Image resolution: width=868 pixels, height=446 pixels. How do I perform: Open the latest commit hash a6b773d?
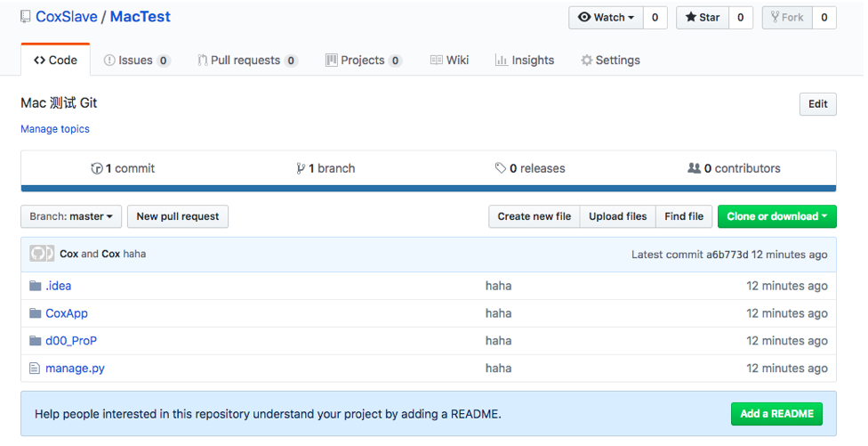[x=727, y=255]
